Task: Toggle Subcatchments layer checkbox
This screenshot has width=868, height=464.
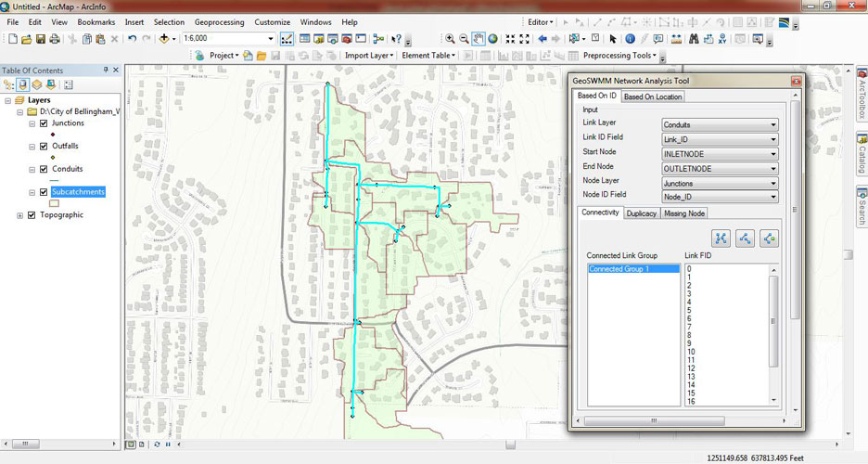Action: 44,192
